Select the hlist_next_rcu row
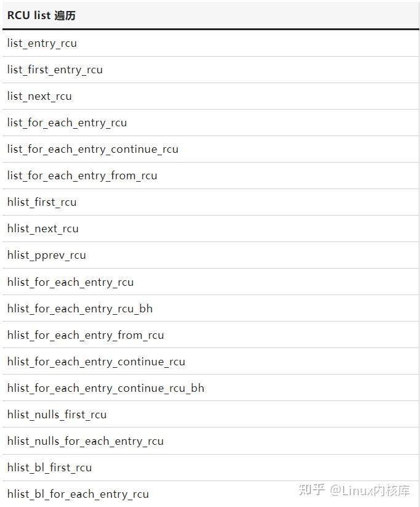420x507 pixels. coord(43,229)
